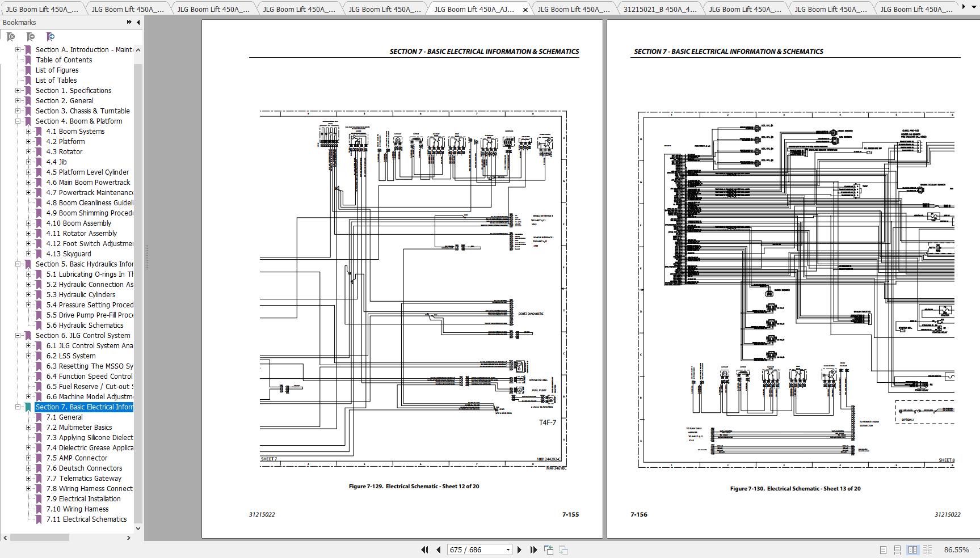Go to the previous page
980x558 pixels.
point(439,549)
